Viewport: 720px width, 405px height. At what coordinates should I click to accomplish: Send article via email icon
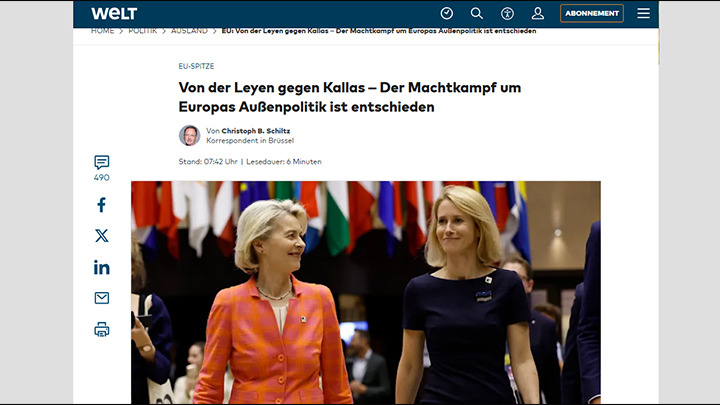[x=101, y=298]
